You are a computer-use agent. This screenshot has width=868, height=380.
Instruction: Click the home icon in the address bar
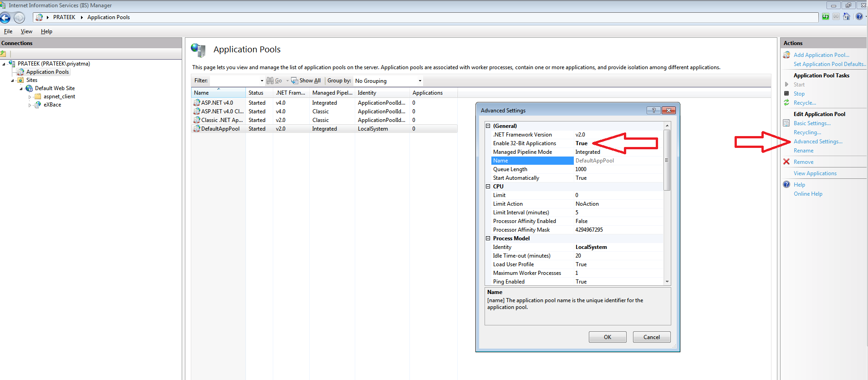pyautogui.click(x=39, y=17)
